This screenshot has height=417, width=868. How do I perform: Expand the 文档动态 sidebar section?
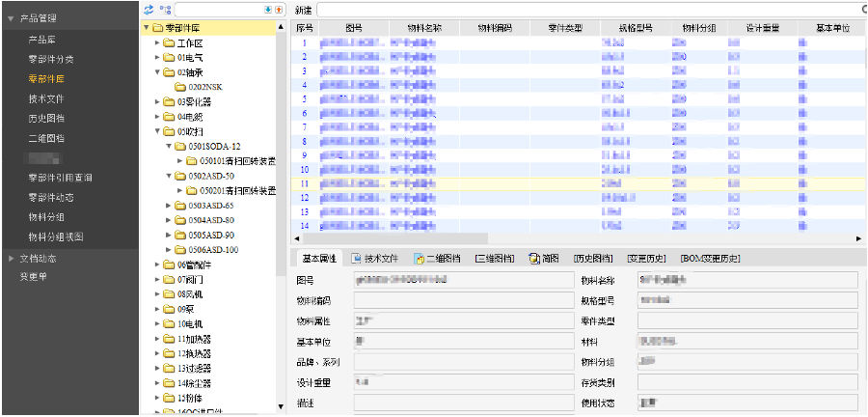click(x=11, y=259)
